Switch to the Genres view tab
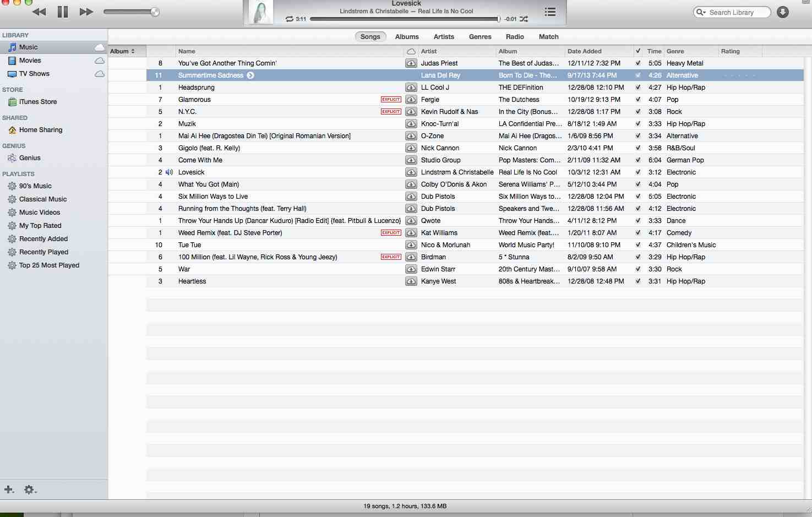This screenshot has width=812, height=517. [x=480, y=37]
